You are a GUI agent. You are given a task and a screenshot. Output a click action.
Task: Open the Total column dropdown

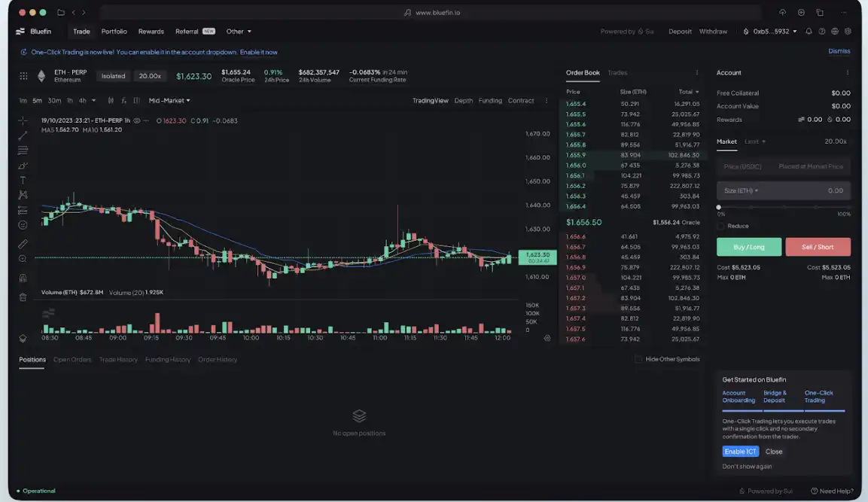[689, 92]
